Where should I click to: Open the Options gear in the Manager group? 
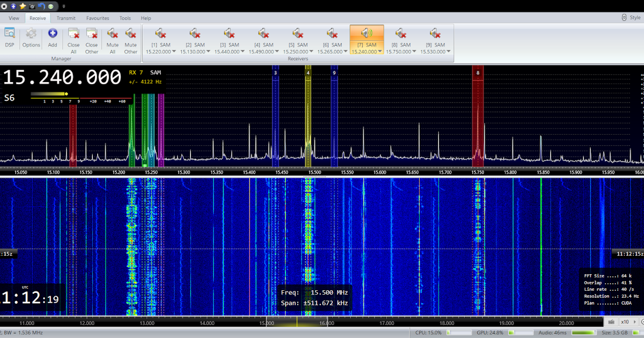coord(31,33)
